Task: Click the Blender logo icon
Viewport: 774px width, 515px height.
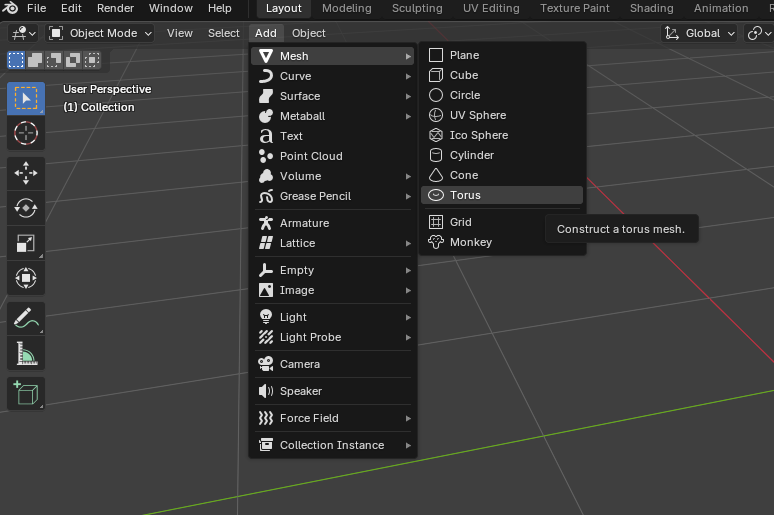Action: (10, 8)
